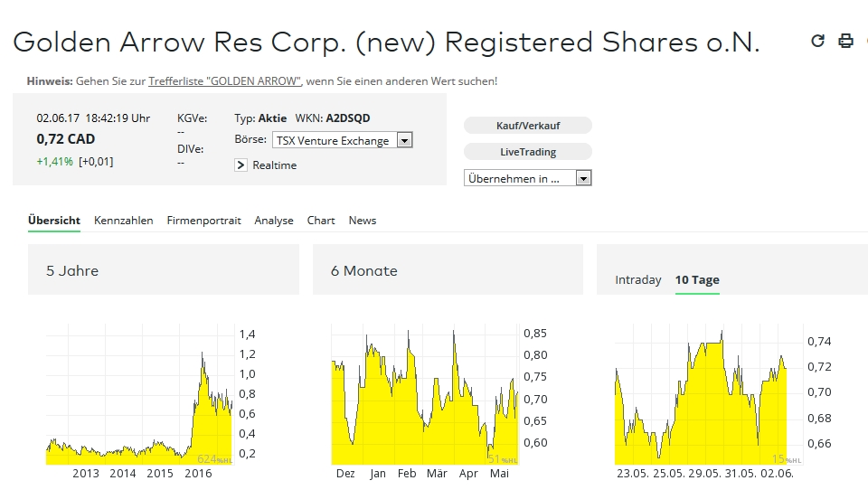
Task: Open the Übernehmen in dropdown
Action: point(527,178)
